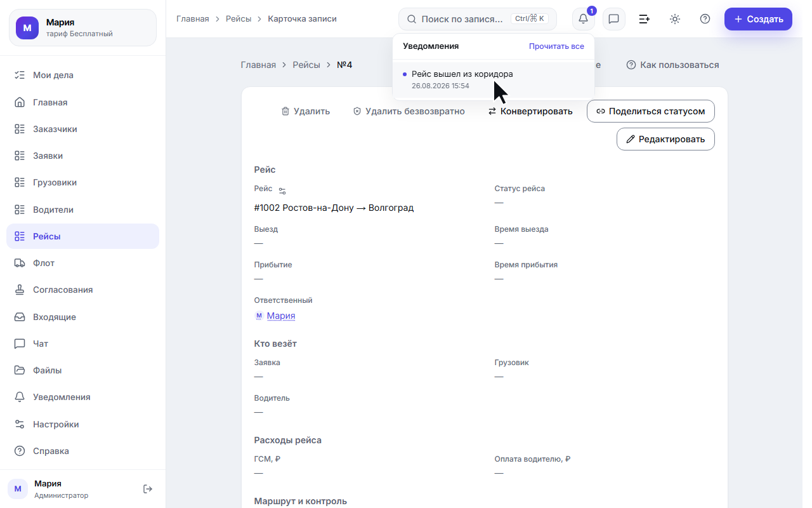Click Рейсы in the record card breadcrumb

[306, 65]
